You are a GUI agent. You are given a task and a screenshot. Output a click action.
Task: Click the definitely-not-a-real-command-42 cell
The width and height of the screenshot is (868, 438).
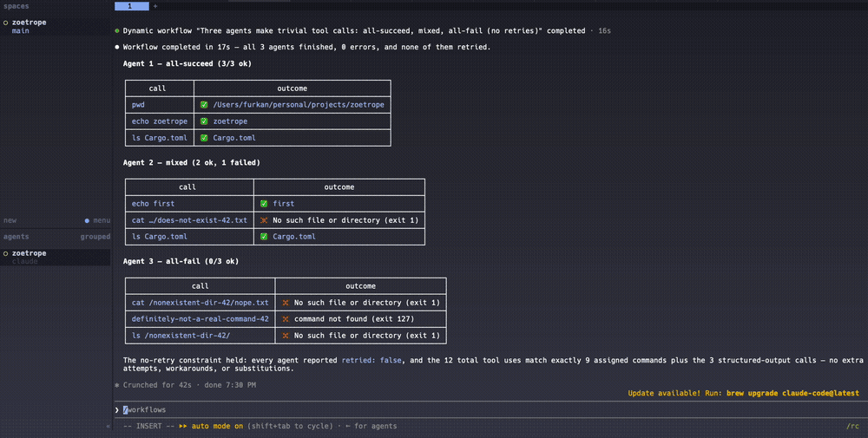point(200,318)
